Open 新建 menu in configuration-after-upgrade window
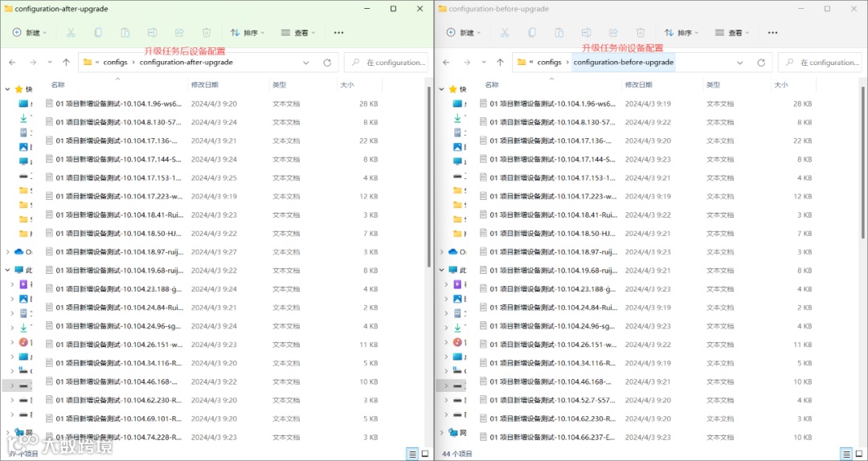Screen dimensions: 868x461 coord(30,33)
